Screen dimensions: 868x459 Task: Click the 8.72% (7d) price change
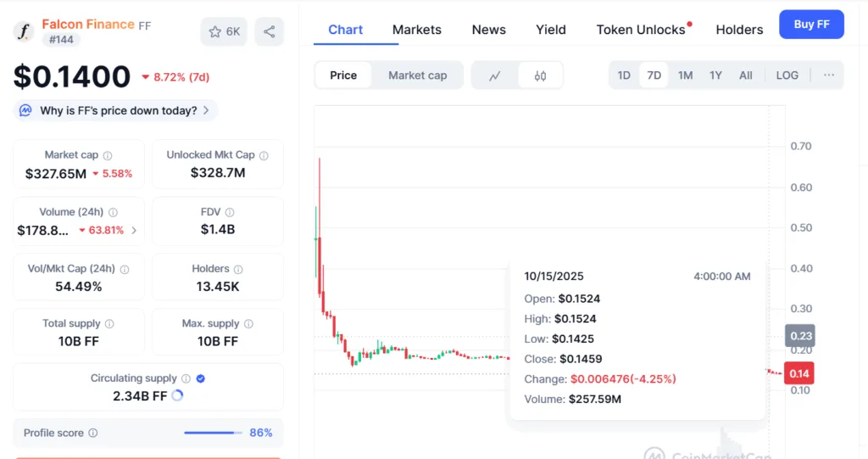[175, 77]
